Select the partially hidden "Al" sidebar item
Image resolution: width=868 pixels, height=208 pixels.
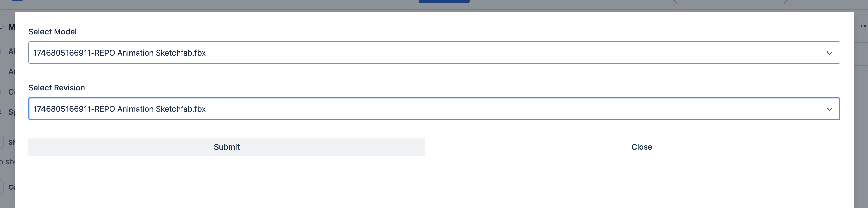11,51
